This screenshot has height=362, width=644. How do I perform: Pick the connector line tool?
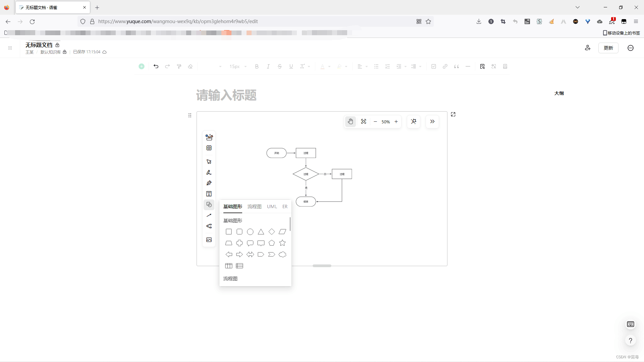(x=209, y=215)
